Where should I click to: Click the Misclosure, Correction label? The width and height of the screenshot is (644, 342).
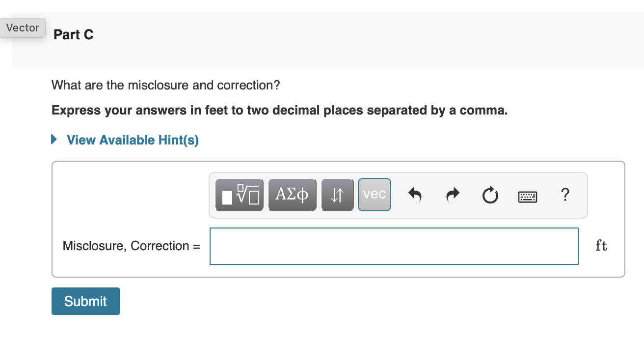pos(131,246)
